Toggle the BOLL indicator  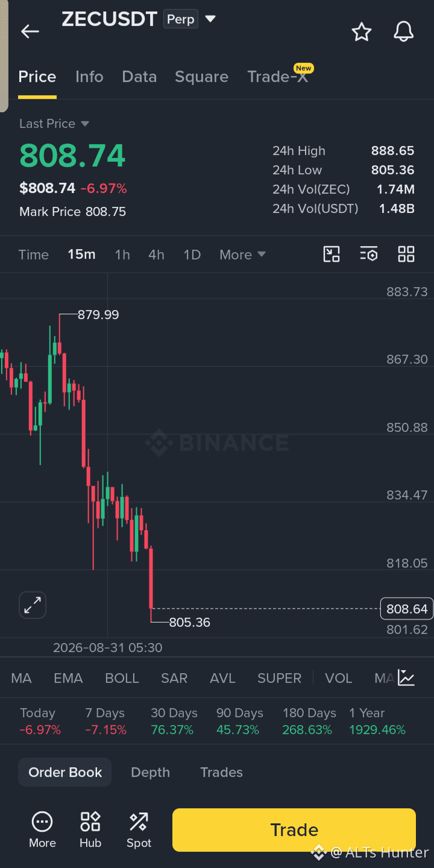tap(122, 678)
